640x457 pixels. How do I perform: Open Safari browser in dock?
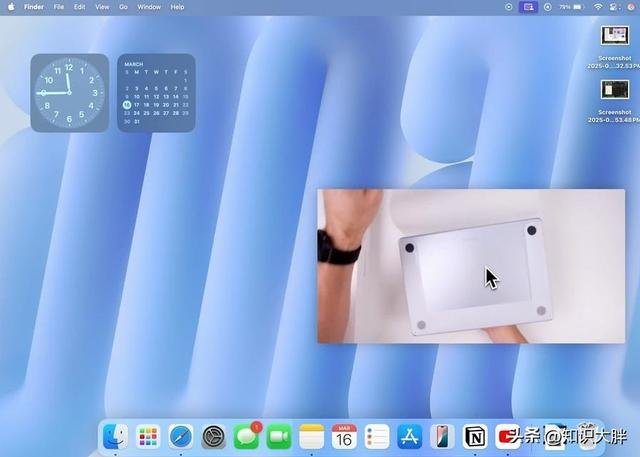pos(180,436)
